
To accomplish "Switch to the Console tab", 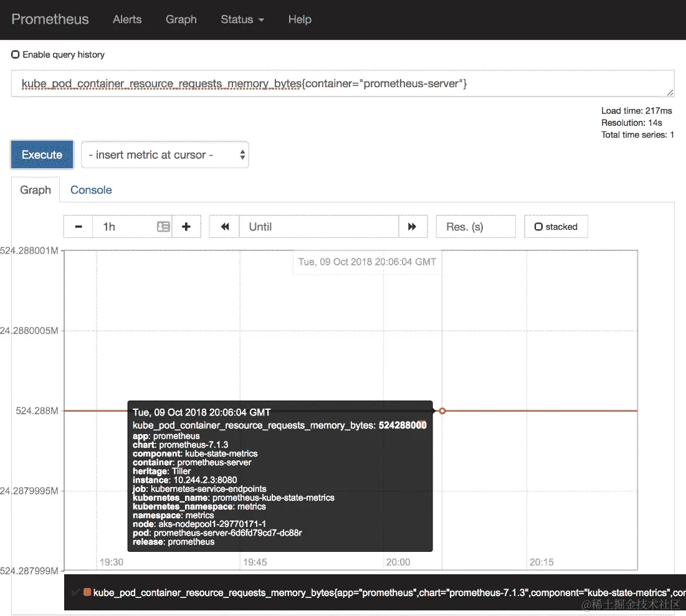I will click(x=91, y=190).
